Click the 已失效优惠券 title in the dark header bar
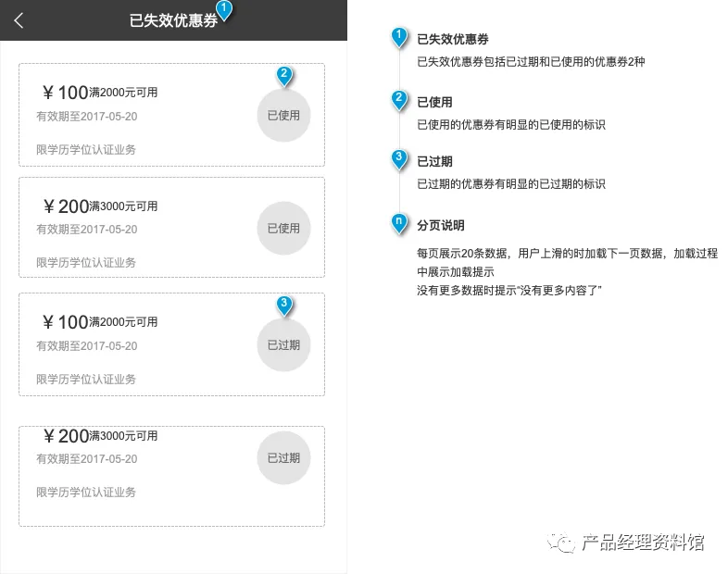Image resolution: width=728 pixels, height=574 pixels. [x=173, y=20]
